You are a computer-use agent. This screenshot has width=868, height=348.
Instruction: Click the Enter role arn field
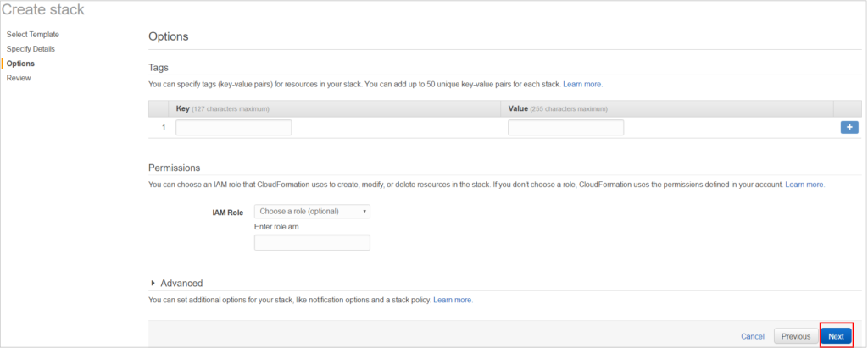[312, 242]
